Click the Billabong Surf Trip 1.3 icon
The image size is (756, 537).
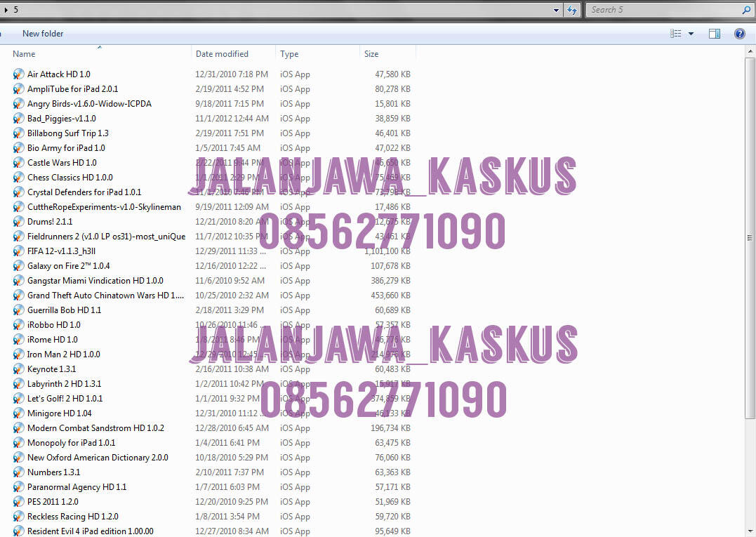pyautogui.click(x=18, y=133)
